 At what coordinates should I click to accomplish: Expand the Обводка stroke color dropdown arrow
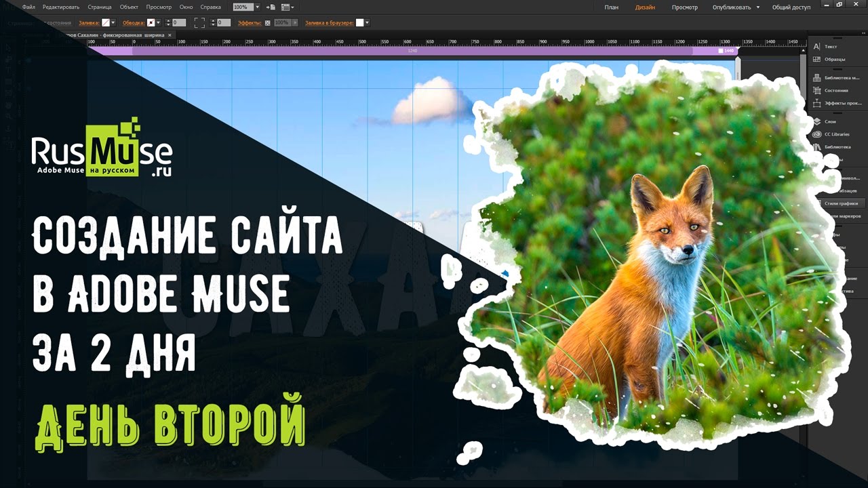(159, 22)
